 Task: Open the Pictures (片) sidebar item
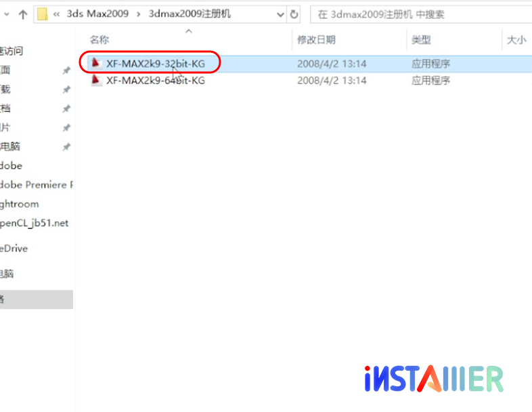tap(5, 127)
